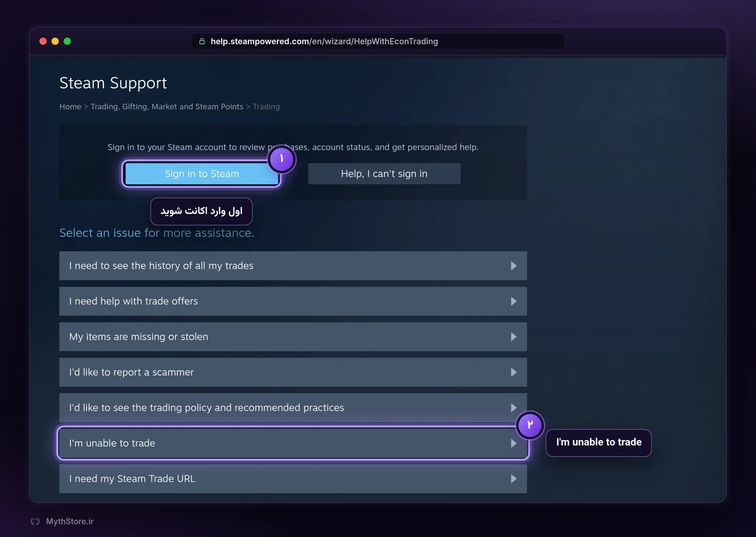Click arrow on 'I'm unable to trade' row

point(514,443)
